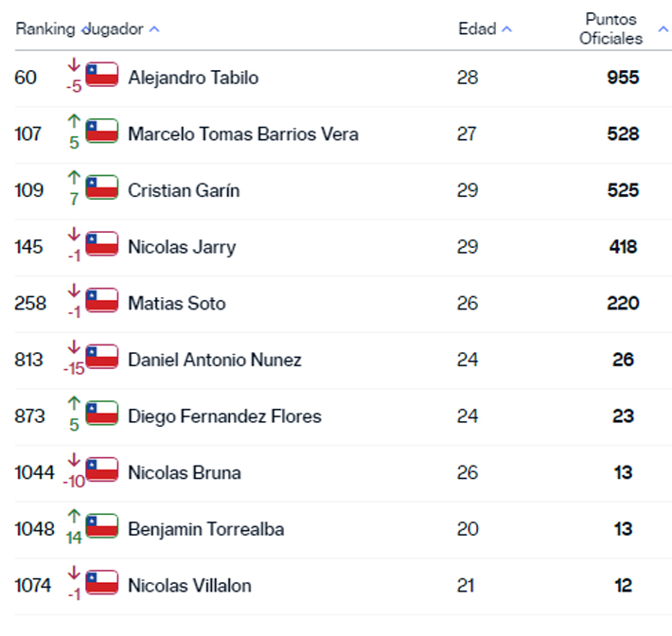Viewport: 672px width, 636px height.
Task: Open Marcelo Tomas Barrios Vera profile
Action: click(243, 133)
